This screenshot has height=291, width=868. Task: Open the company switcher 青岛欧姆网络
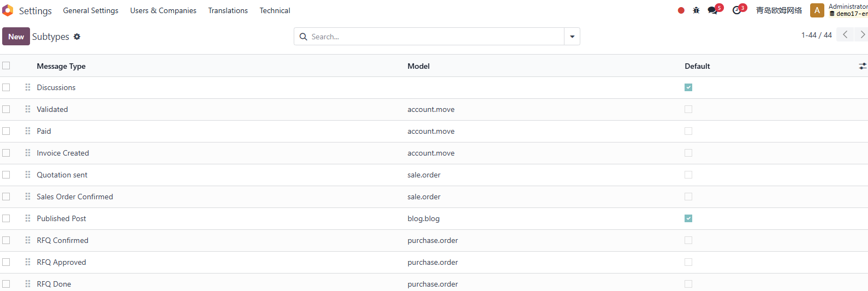pos(779,10)
